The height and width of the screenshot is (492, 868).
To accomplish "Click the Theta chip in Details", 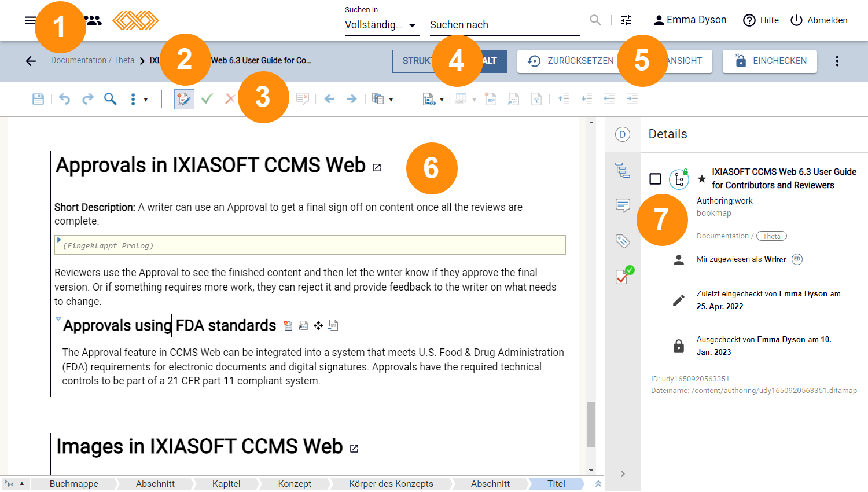I will [x=771, y=236].
